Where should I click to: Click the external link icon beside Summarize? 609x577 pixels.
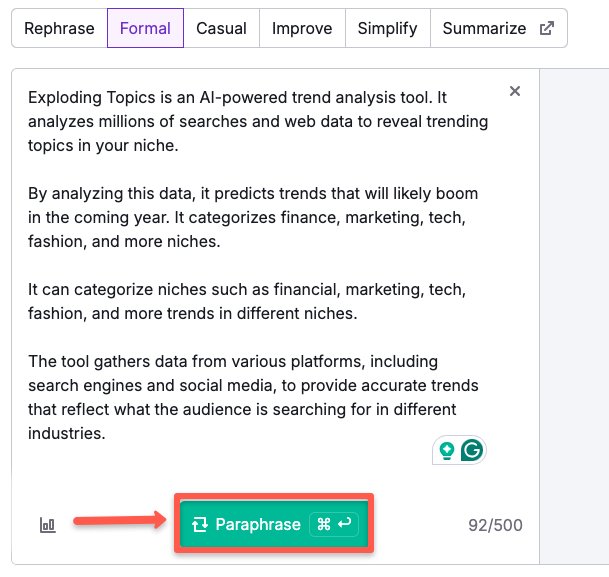pyautogui.click(x=547, y=28)
